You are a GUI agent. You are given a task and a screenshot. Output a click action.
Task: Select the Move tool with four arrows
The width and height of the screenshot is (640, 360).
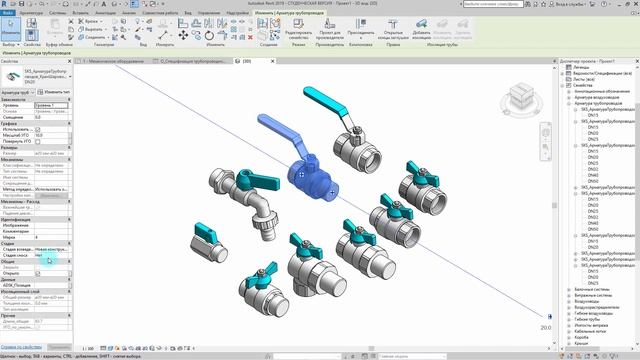pos(183,35)
